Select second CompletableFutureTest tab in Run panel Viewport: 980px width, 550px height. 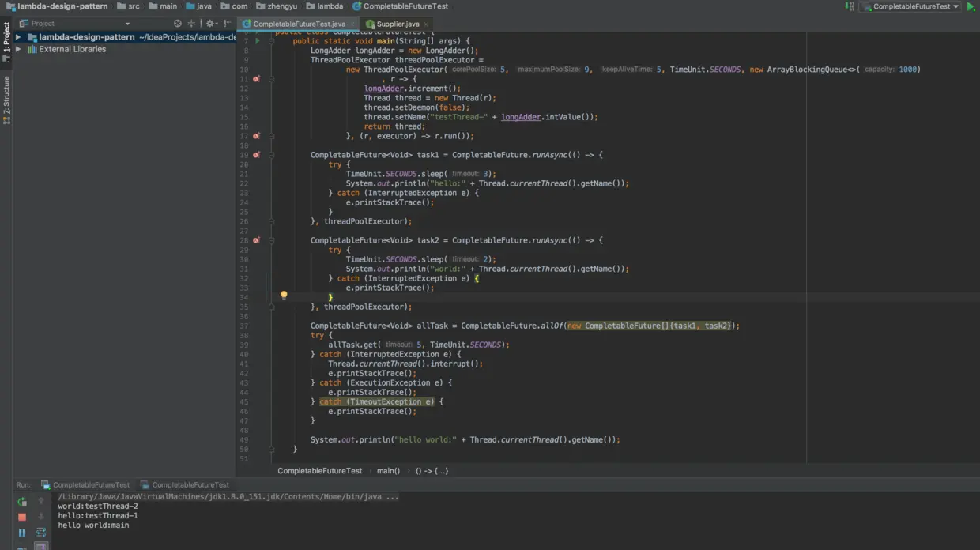click(x=184, y=485)
